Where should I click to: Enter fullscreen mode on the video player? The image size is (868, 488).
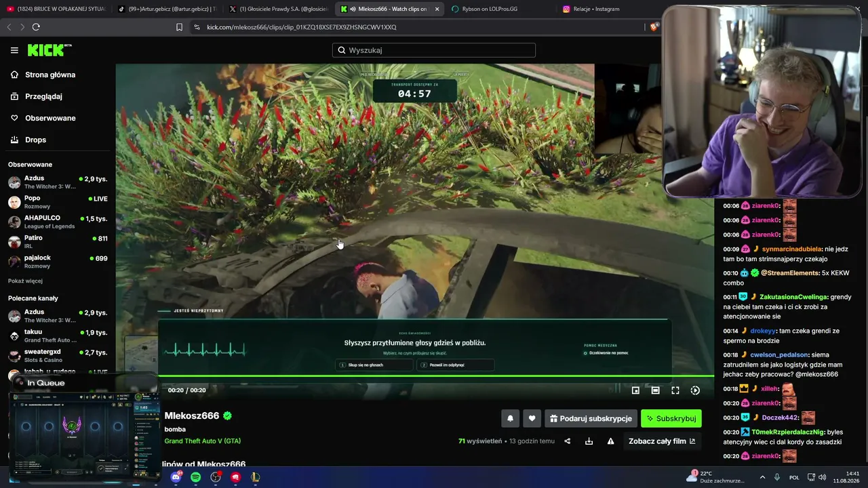click(x=675, y=390)
